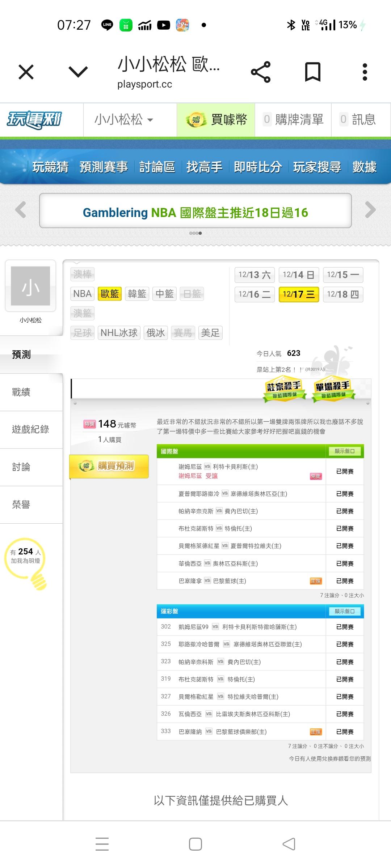
Task: Tap 主推 tag in 巴塞隆拿 row
Action: tap(316, 581)
